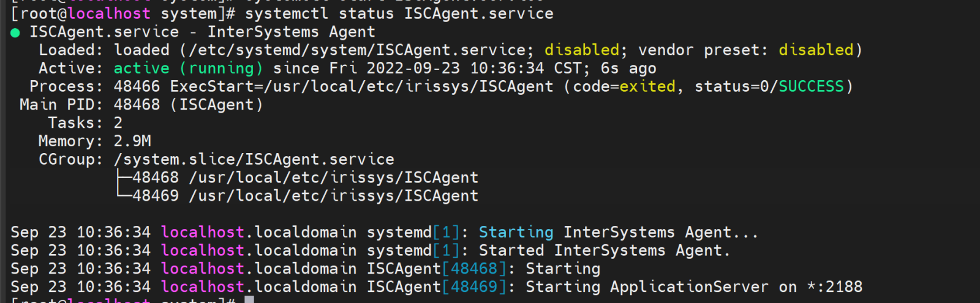
Task: Click the green SUCCESS exit status text
Action: [x=811, y=86]
